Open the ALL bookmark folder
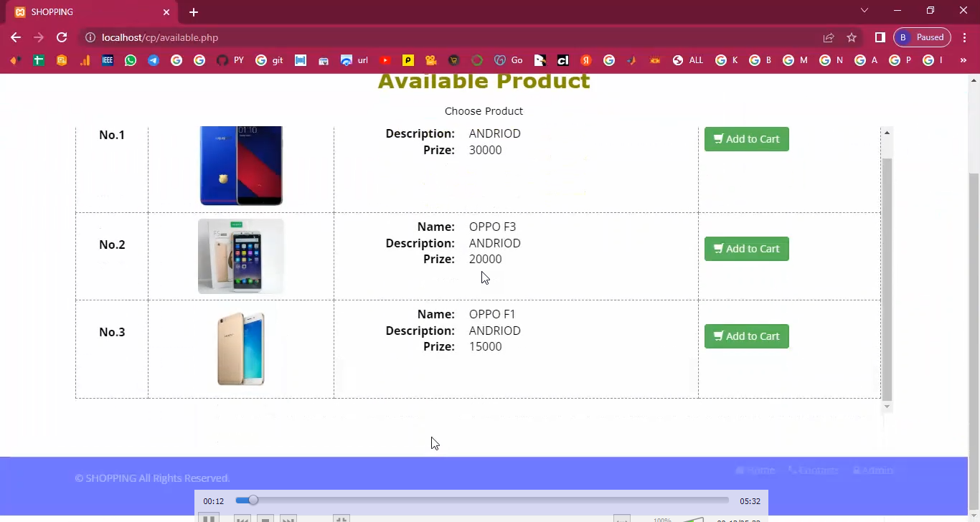Screen dimensions: 980x522 687,61
